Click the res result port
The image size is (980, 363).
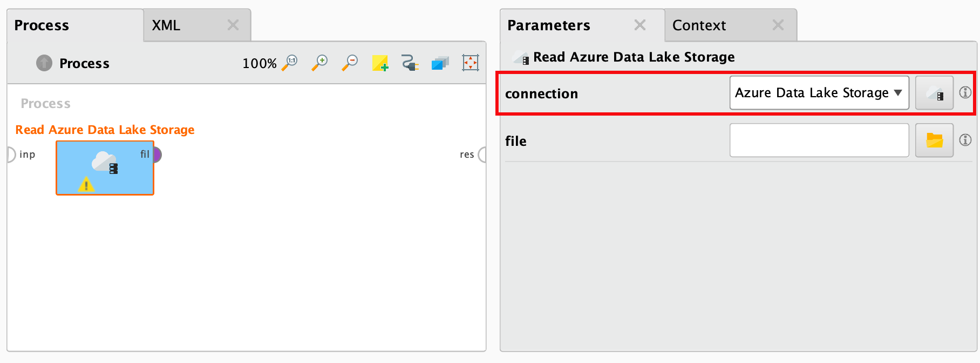pos(482,155)
